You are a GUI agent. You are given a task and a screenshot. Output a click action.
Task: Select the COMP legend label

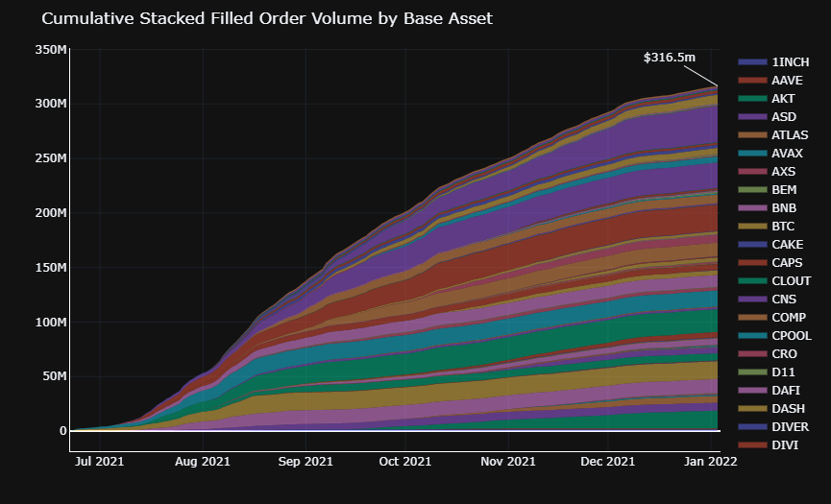[x=789, y=318]
